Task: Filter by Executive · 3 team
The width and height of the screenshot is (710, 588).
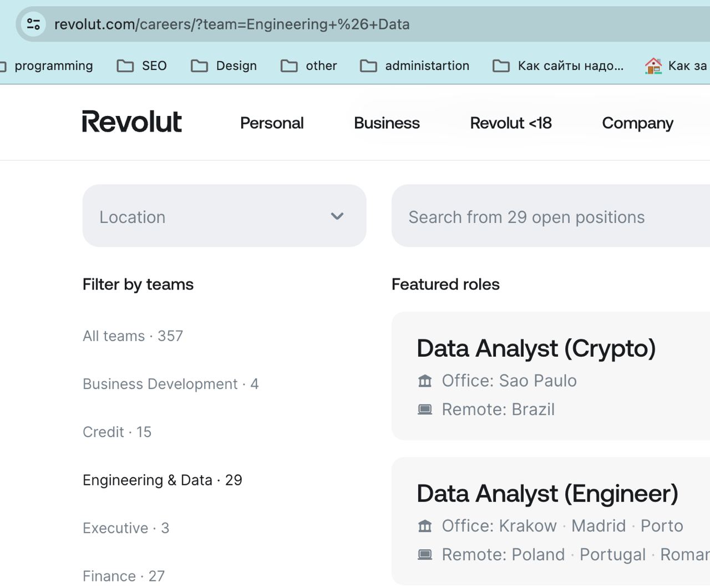Action: (126, 528)
